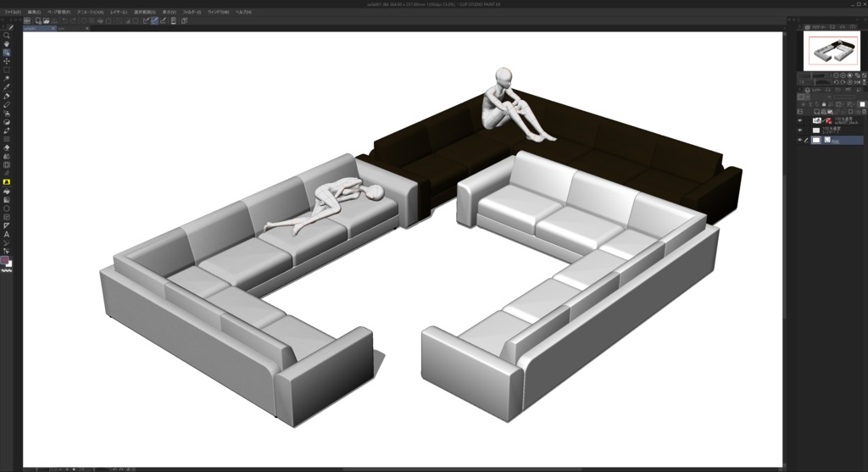Open the 編集(E) menu

[x=34, y=12]
